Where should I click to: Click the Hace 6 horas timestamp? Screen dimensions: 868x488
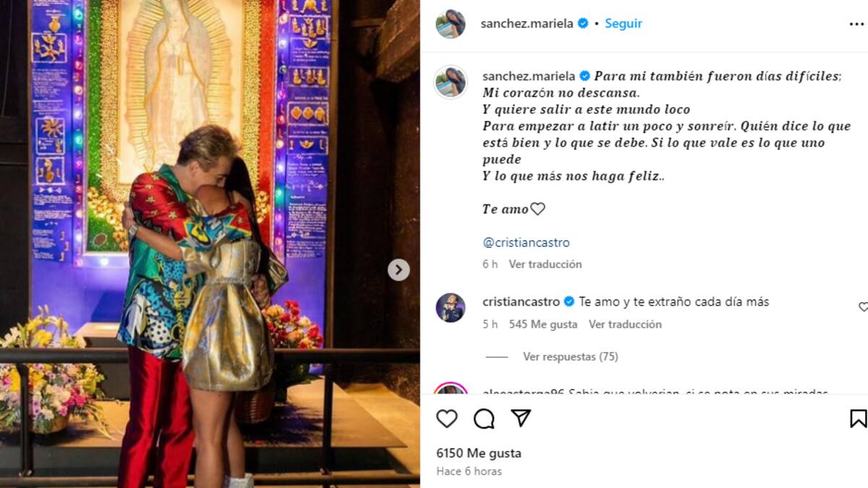point(469,471)
